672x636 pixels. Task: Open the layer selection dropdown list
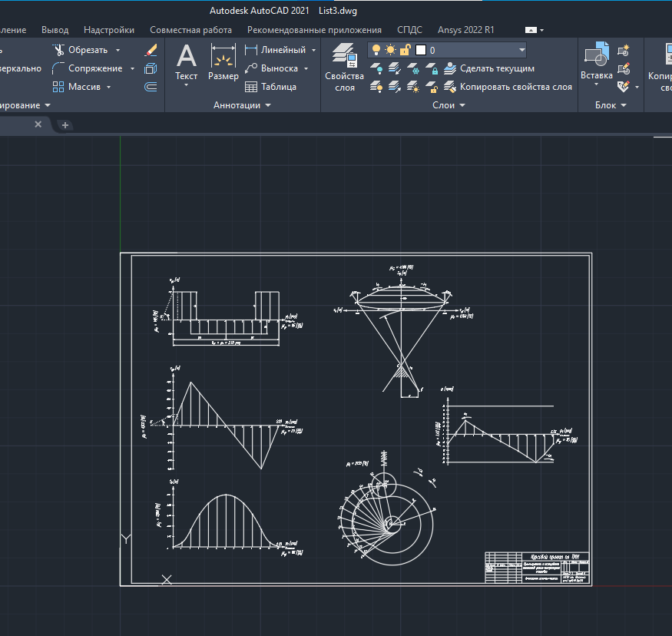(522, 50)
